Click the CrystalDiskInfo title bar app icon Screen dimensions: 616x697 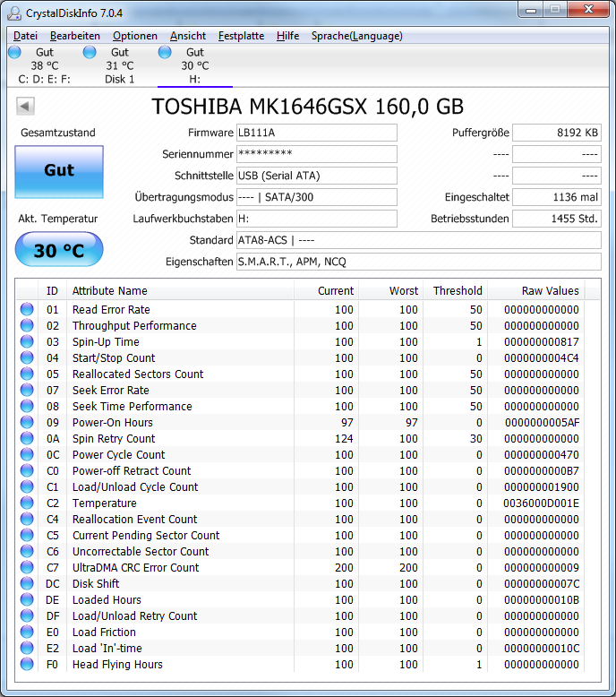pyautogui.click(x=14, y=13)
